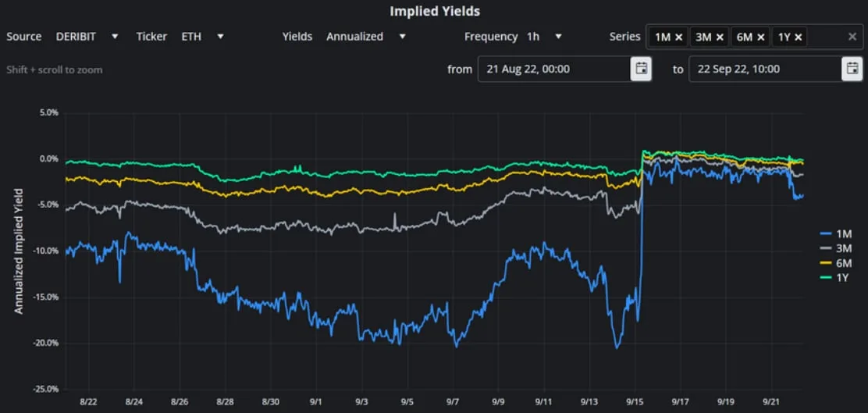Image resolution: width=868 pixels, height=413 pixels.
Task: Click the to date field 22 Sep 22
Action: (x=765, y=69)
